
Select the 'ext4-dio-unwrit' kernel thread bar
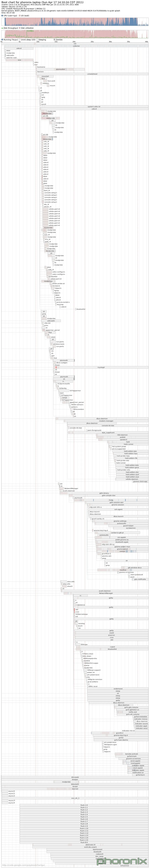(x=90, y=847)
